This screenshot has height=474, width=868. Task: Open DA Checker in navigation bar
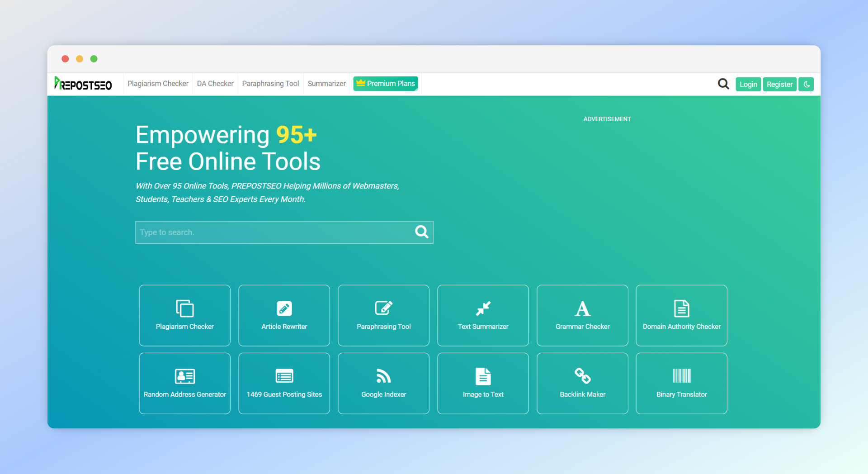215,84
